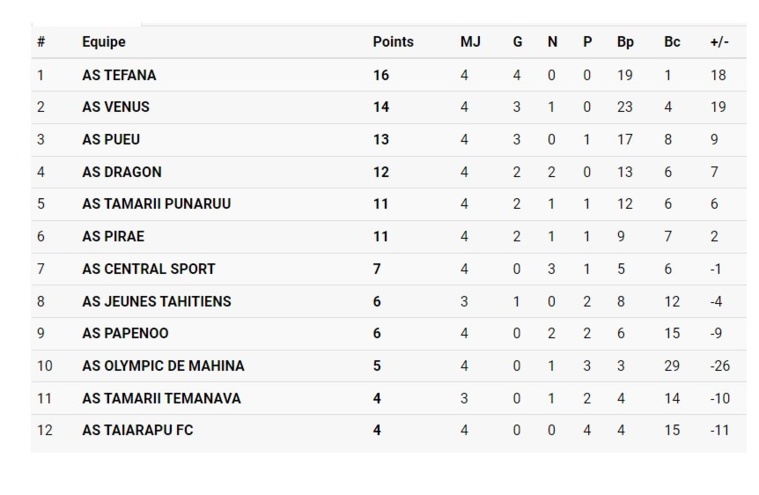Select the AS PUEU team name

click(x=111, y=140)
